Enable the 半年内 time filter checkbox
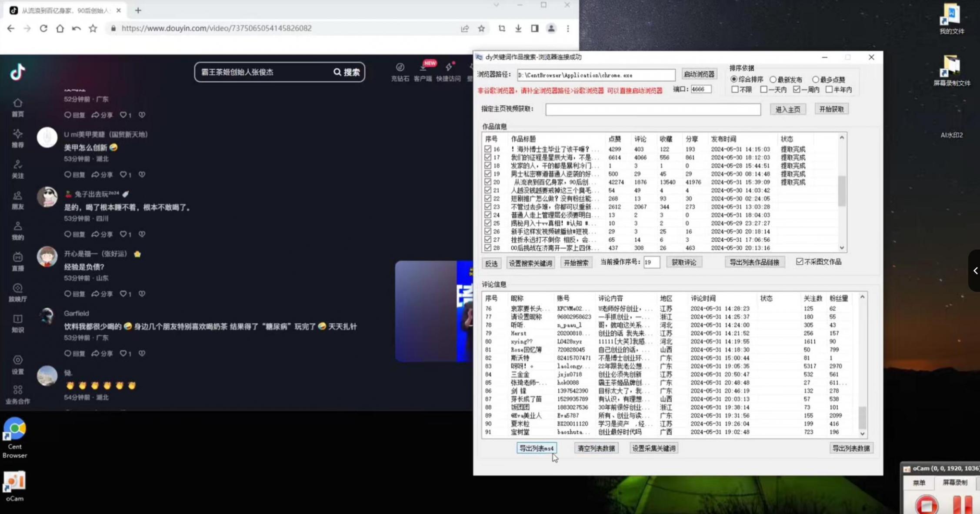The width and height of the screenshot is (980, 514). [x=830, y=89]
